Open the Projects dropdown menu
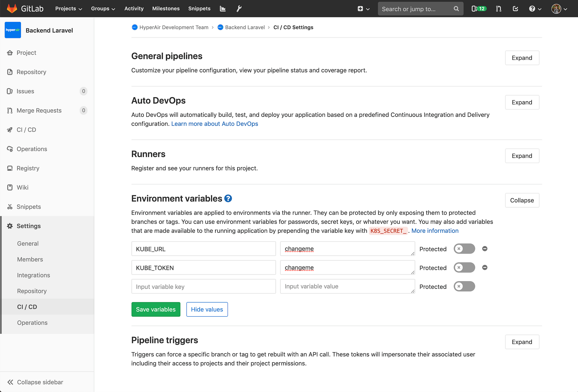 click(x=69, y=9)
